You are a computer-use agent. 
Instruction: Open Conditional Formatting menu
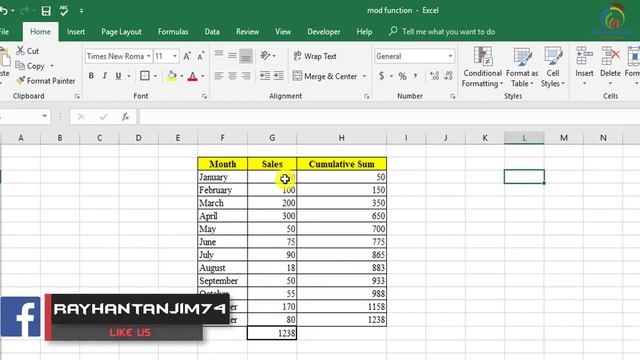[x=482, y=67]
